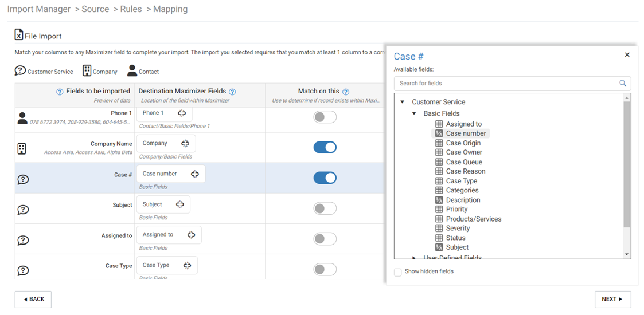Image resolution: width=644 pixels, height=315 pixels.
Task: Open the Company destination field selector
Action: [x=166, y=144]
